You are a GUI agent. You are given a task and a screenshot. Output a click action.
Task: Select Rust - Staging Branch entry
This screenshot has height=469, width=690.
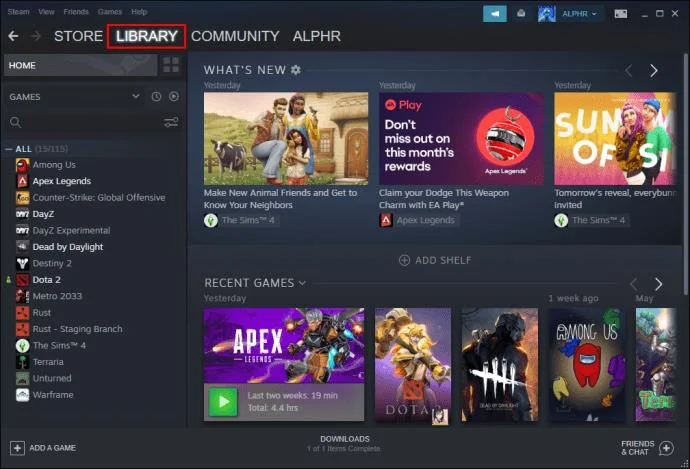(x=77, y=329)
